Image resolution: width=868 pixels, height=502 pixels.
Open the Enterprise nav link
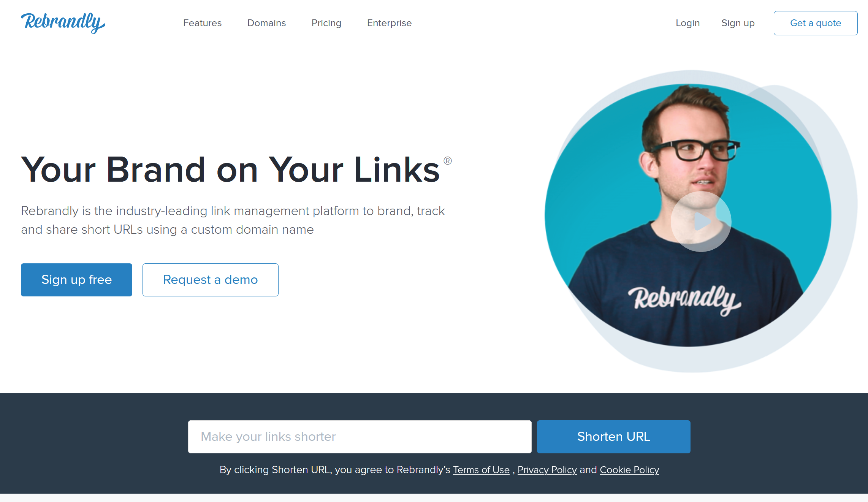tap(389, 23)
